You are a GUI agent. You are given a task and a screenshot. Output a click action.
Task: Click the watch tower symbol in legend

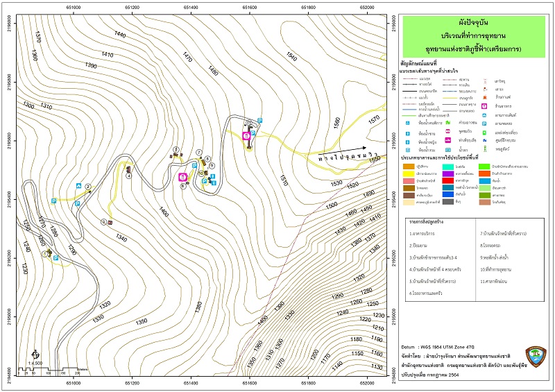pyautogui.click(x=485, y=148)
